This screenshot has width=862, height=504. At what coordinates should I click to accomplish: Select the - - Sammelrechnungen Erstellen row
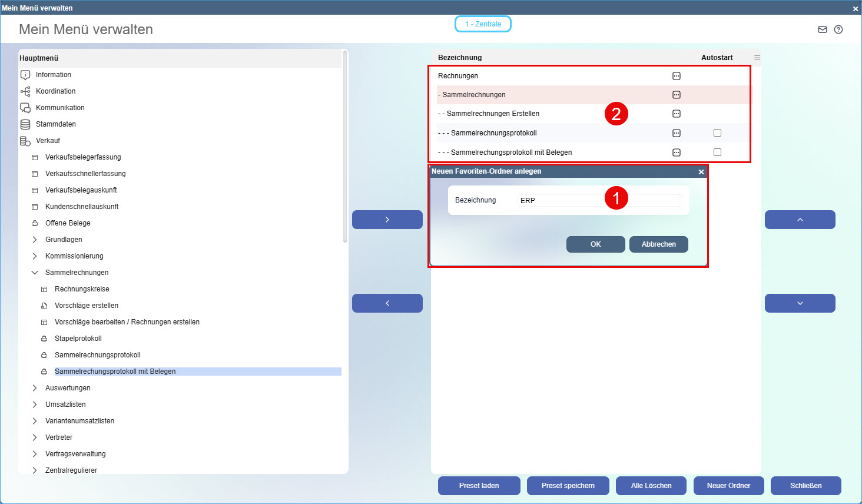594,114
